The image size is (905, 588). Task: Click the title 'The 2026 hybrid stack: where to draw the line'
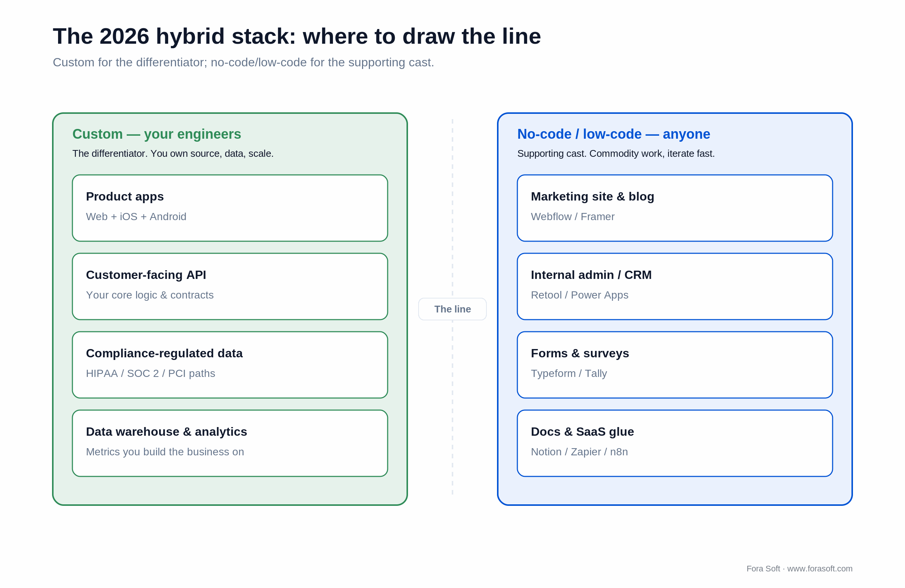click(297, 37)
